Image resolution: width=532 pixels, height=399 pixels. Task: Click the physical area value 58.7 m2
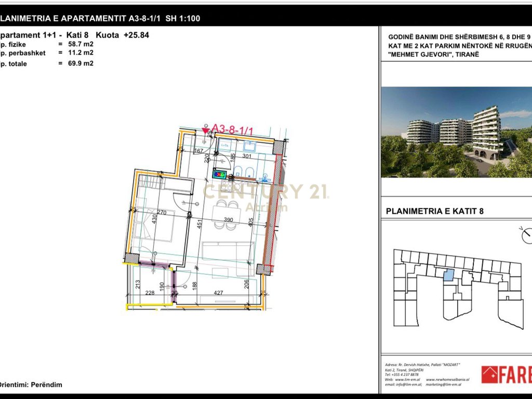[81, 44]
